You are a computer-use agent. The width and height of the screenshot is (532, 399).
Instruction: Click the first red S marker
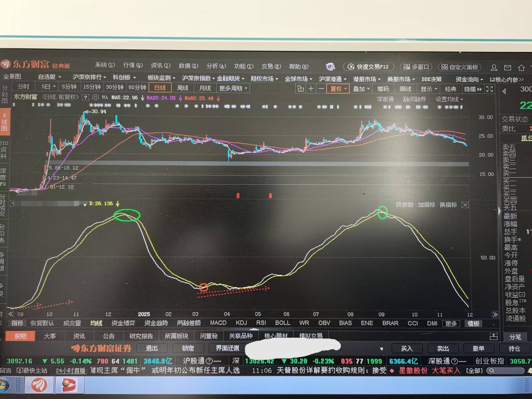pyautogui.click(x=238, y=196)
